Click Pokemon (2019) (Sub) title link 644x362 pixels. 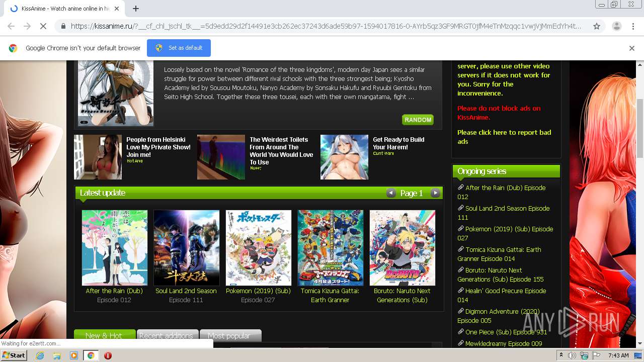[258, 291]
